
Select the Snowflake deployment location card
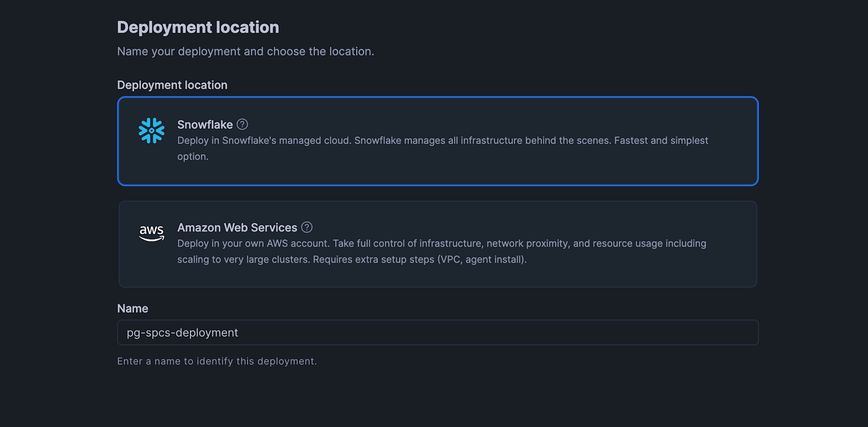(x=438, y=141)
